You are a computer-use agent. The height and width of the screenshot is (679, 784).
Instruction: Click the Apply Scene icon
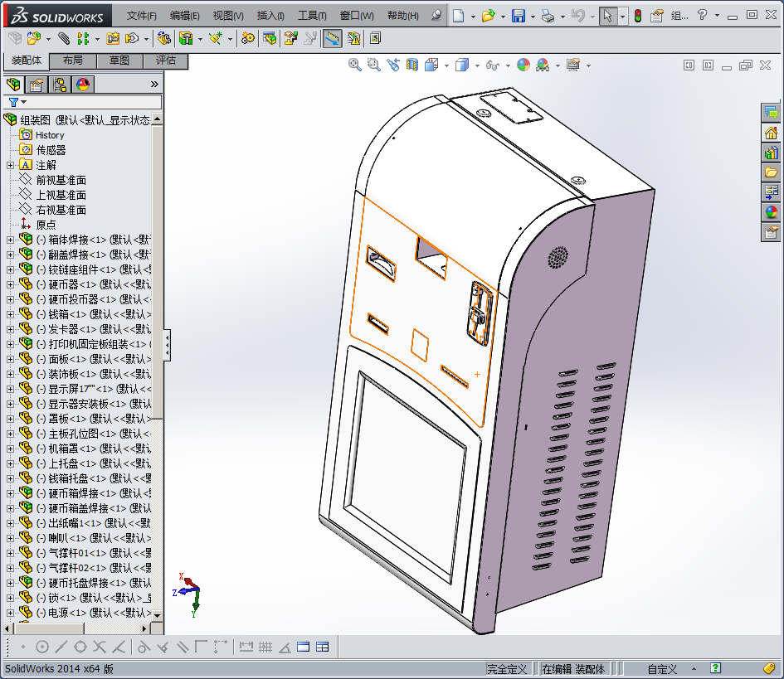(543, 65)
